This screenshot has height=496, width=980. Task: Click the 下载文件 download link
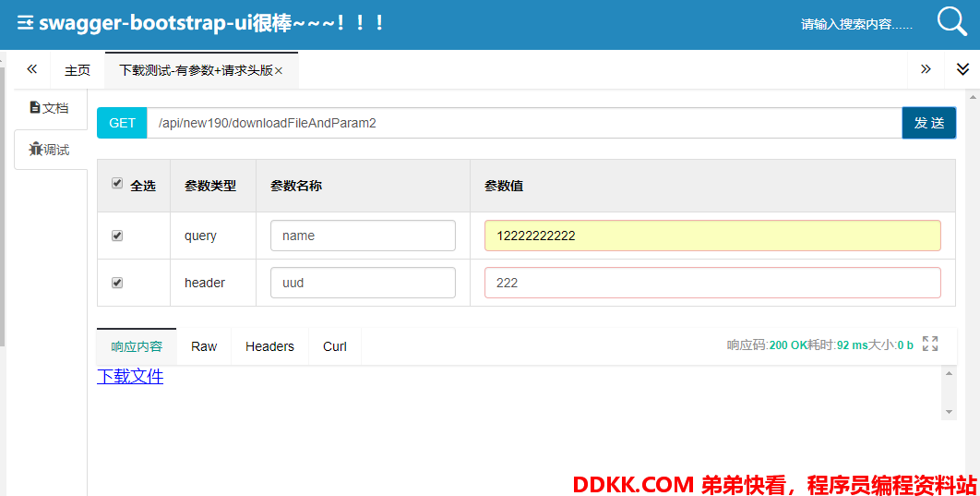(x=130, y=376)
